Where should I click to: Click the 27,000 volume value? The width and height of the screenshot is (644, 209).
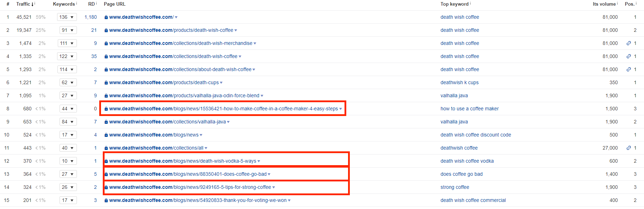pyautogui.click(x=610, y=148)
